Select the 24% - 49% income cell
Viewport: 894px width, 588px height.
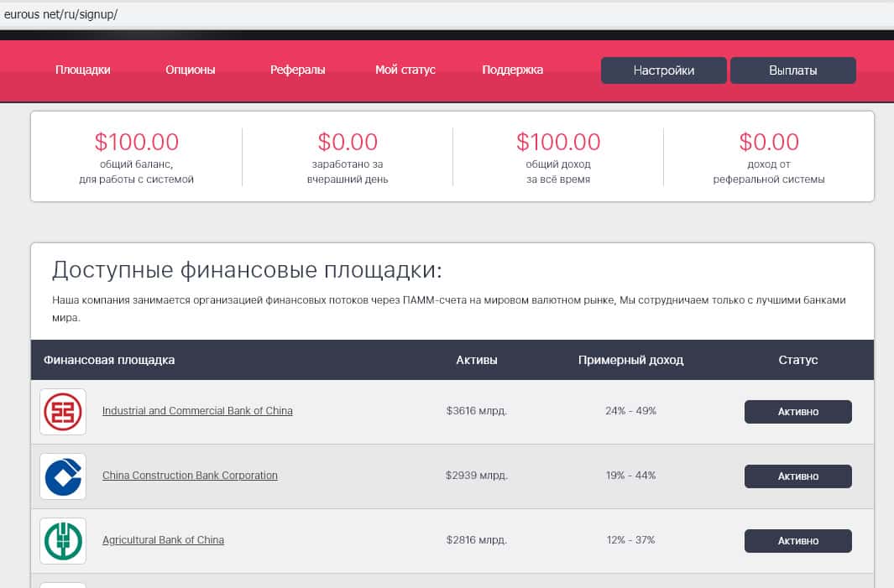coord(630,411)
